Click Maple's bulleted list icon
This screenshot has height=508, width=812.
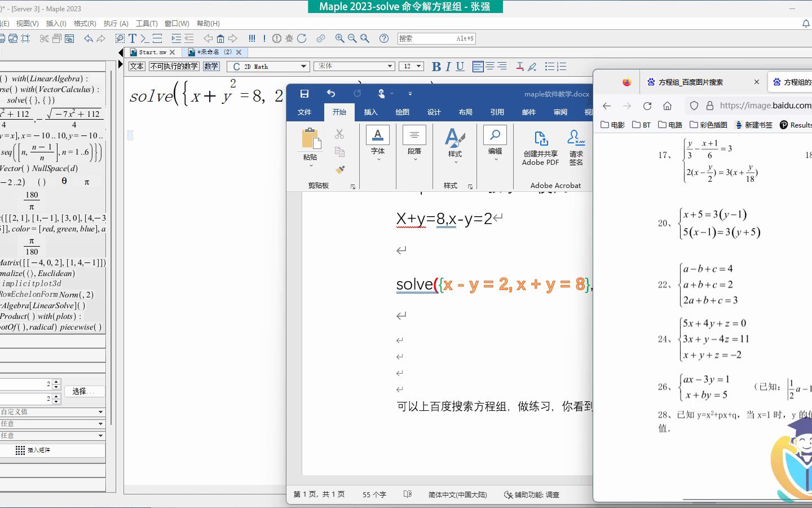(x=550, y=67)
